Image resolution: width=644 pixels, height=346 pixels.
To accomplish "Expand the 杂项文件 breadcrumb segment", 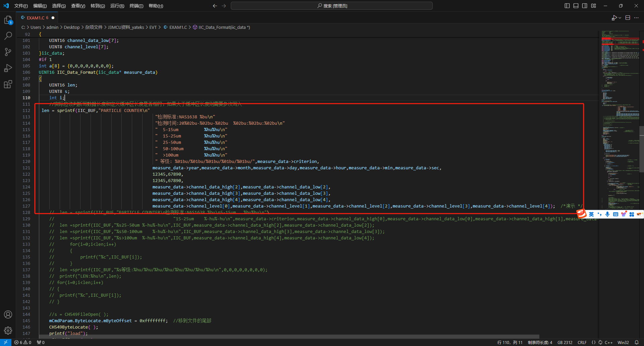I will tap(94, 27).
